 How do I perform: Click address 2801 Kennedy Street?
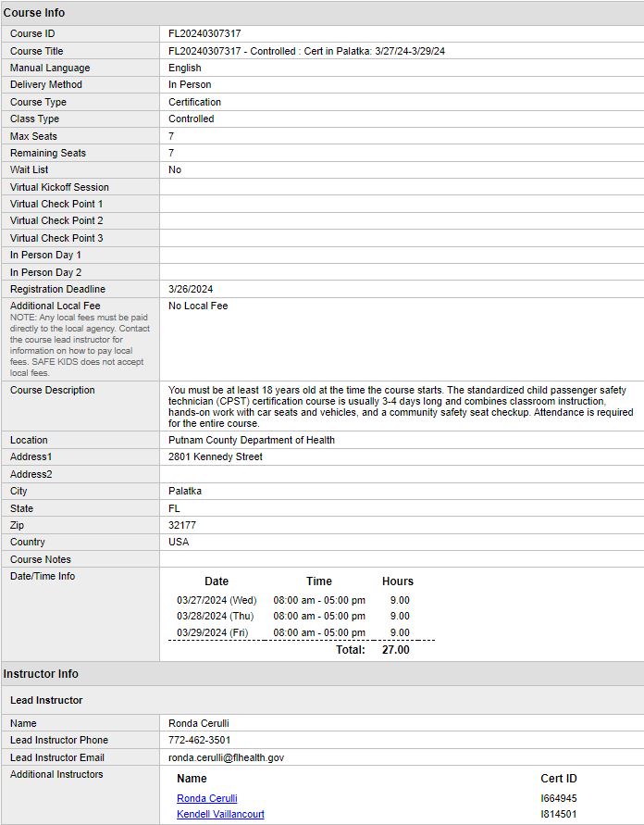[215, 456]
